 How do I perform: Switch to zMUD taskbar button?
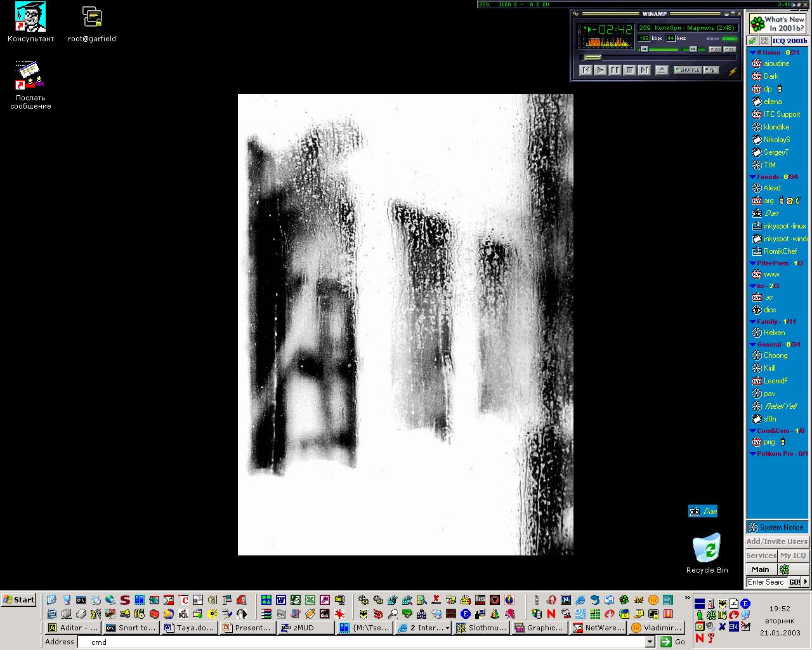[x=307, y=628]
